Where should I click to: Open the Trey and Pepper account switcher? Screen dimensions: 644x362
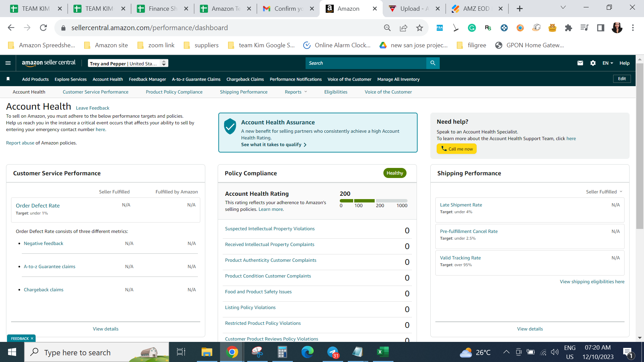128,63
